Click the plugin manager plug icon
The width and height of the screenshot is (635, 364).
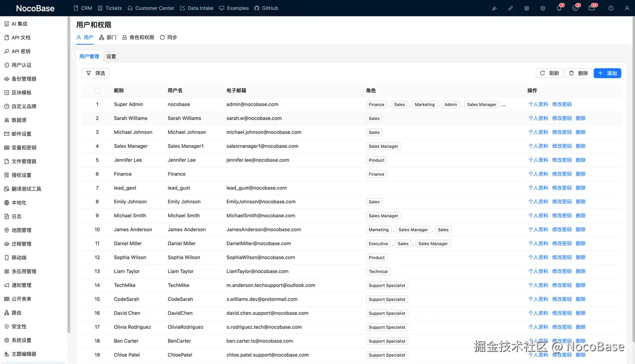(510, 8)
